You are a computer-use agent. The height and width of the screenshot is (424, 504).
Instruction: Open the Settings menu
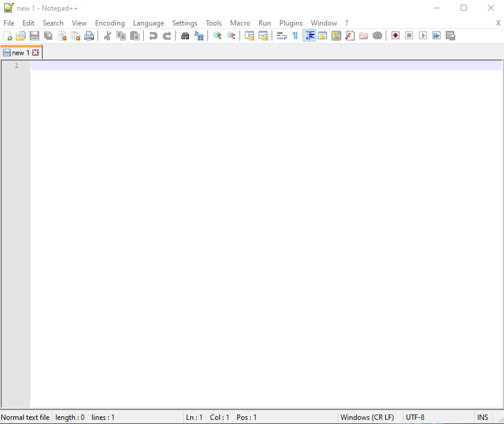coord(184,23)
